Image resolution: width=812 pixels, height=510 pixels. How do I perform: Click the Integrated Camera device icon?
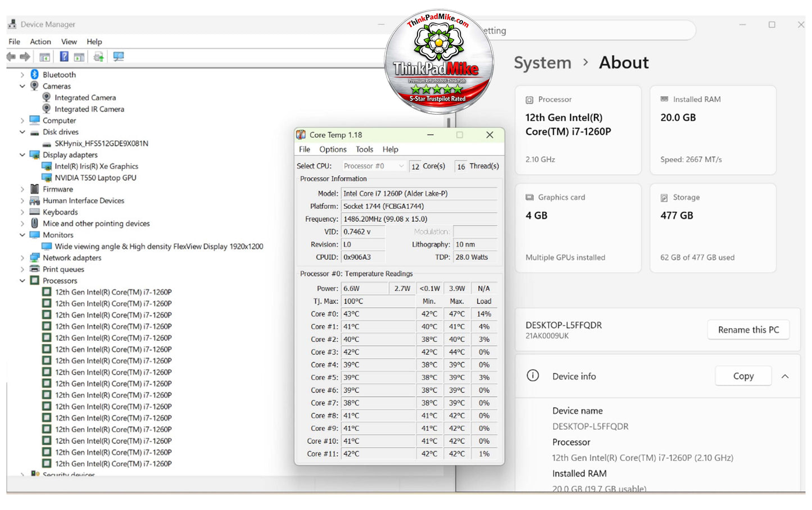pos(47,98)
